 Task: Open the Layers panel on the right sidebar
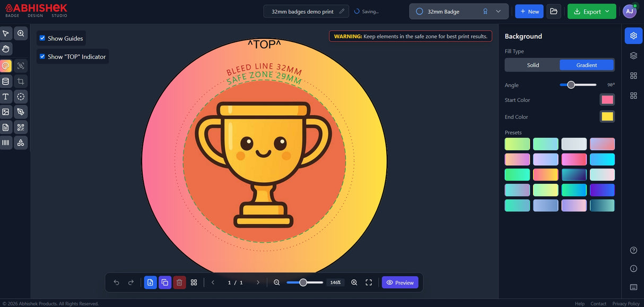pos(633,55)
